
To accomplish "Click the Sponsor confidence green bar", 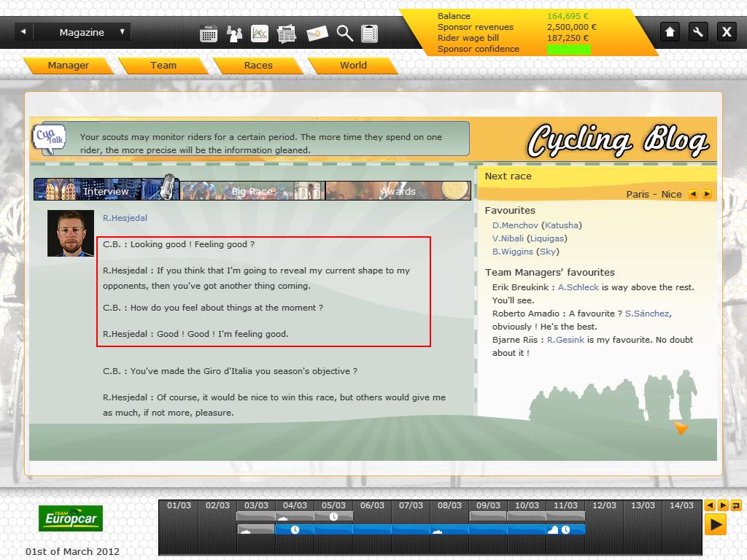I will 568,50.
